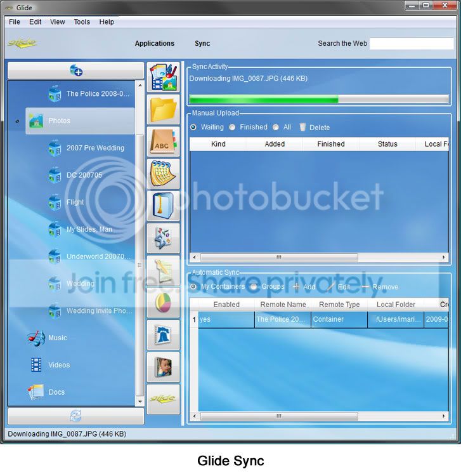
Task: Click Manual Upload scroll left arrow
Action: (195, 257)
